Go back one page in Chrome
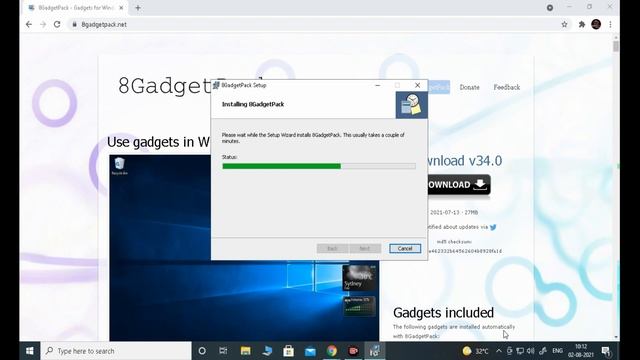Image resolution: width=640 pixels, height=360 pixels. click(x=29, y=24)
